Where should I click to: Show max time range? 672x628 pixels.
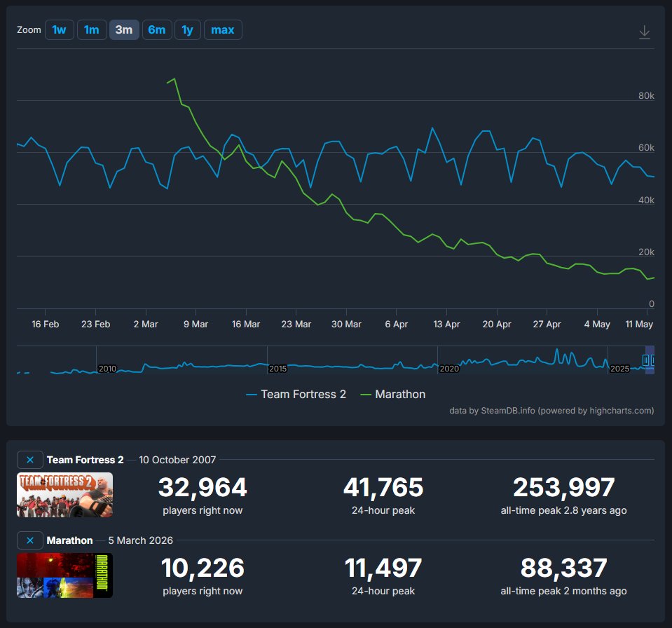pyautogui.click(x=223, y=30)
